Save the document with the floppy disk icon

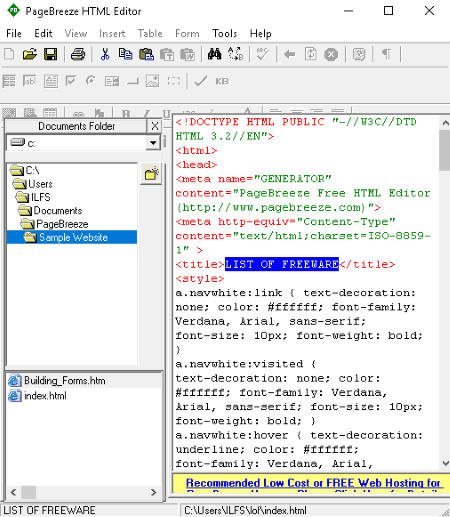point(51,54)
